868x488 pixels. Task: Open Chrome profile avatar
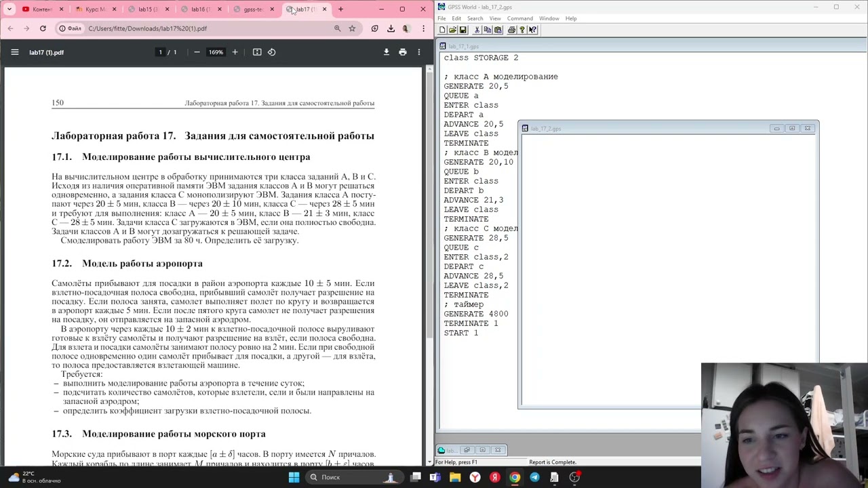click(x=406, y=28)
